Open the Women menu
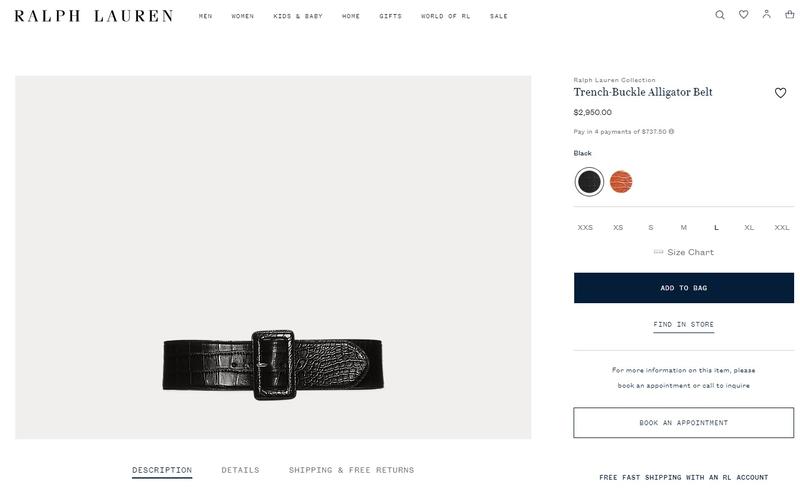Image resolution: width=800 pixels, height=492 pixels. tap(242, 16)
